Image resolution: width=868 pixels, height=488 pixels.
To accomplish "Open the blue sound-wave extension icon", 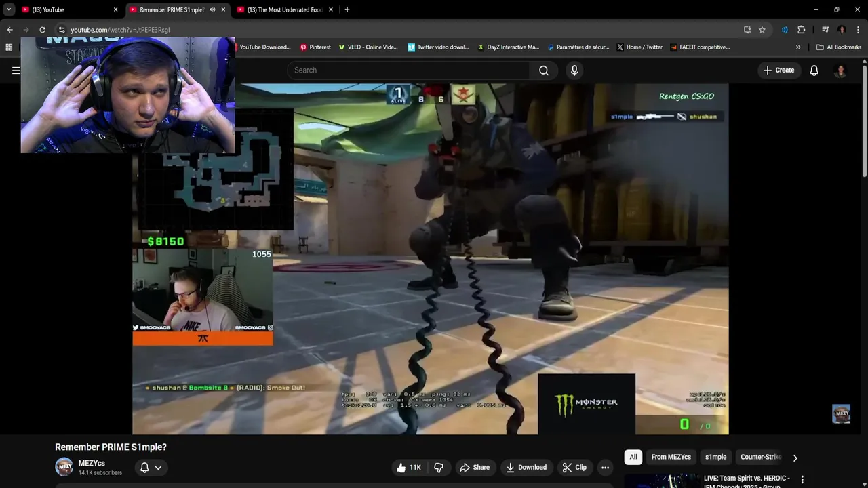I will (785, 30).
